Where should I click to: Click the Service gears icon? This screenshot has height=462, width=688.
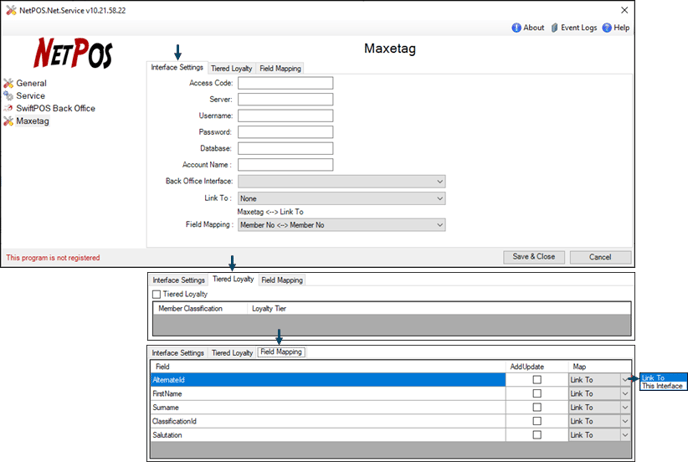[x=8, y=95]
